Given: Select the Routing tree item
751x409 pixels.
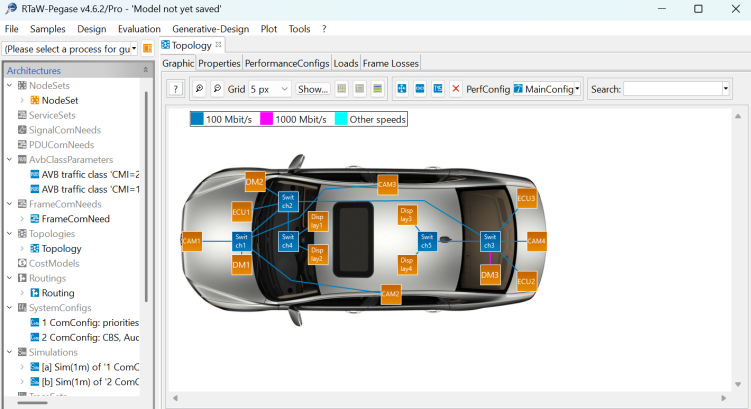Looking at the screenshot, I should (58, 293).
